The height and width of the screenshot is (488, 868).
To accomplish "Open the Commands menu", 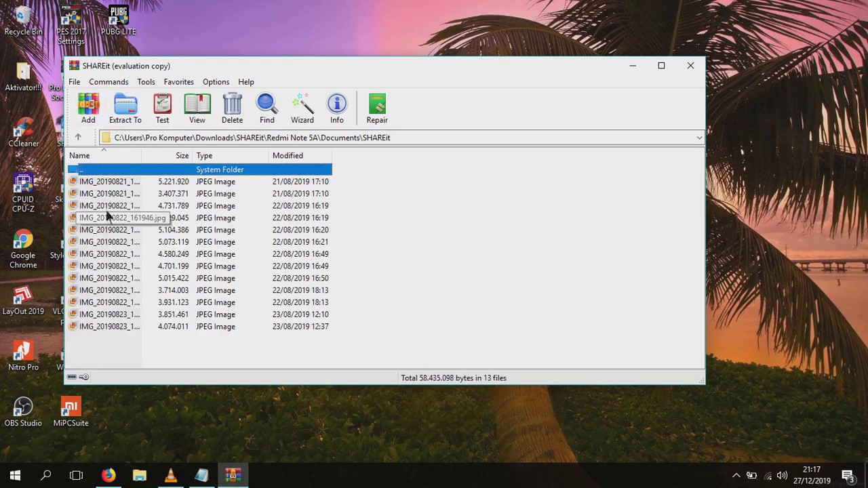I will [x=108, y=82].
